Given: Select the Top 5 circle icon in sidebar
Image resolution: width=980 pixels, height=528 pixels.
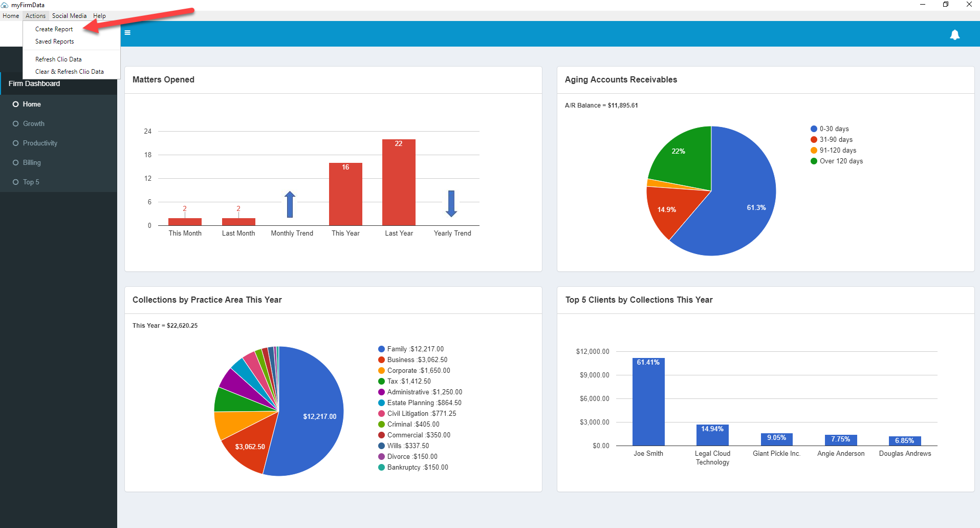Looking at the screenshot, I should point(16,182).
